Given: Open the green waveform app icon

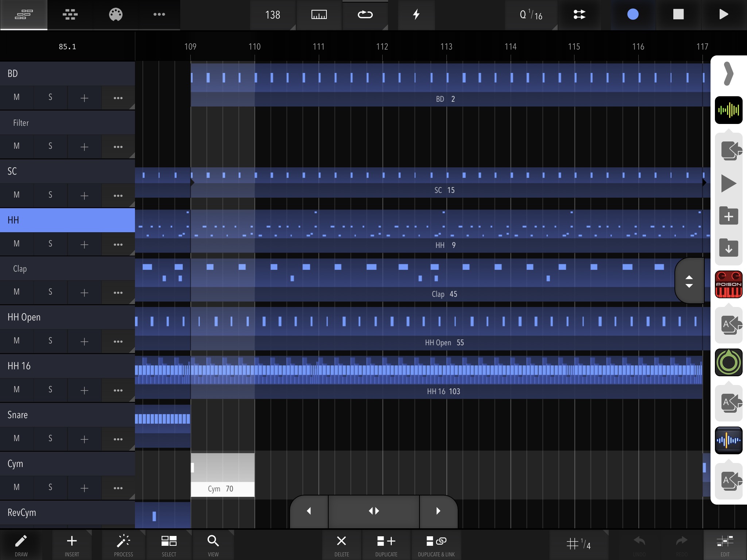Looking at the screenshot, I should click(x=728, y=110).
